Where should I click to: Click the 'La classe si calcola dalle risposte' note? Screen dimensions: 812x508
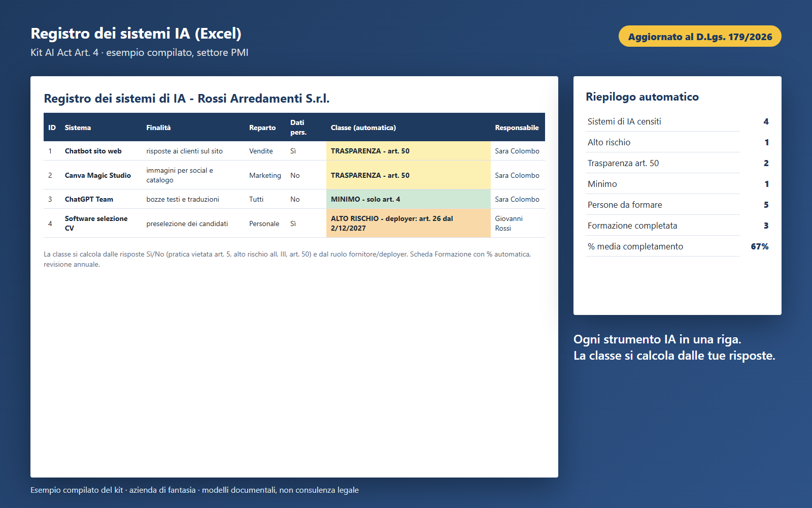pyautogui.click(x=287, y=259)
